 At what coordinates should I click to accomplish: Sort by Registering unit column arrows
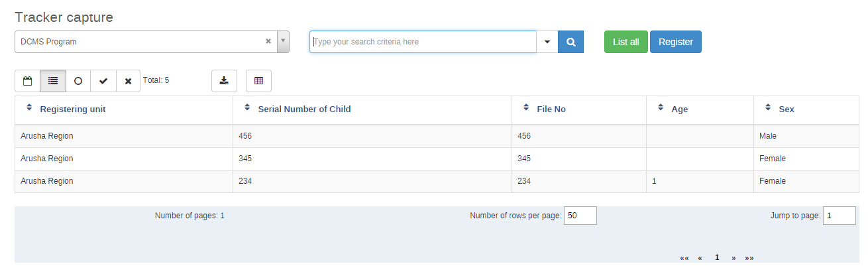(28, 108)
